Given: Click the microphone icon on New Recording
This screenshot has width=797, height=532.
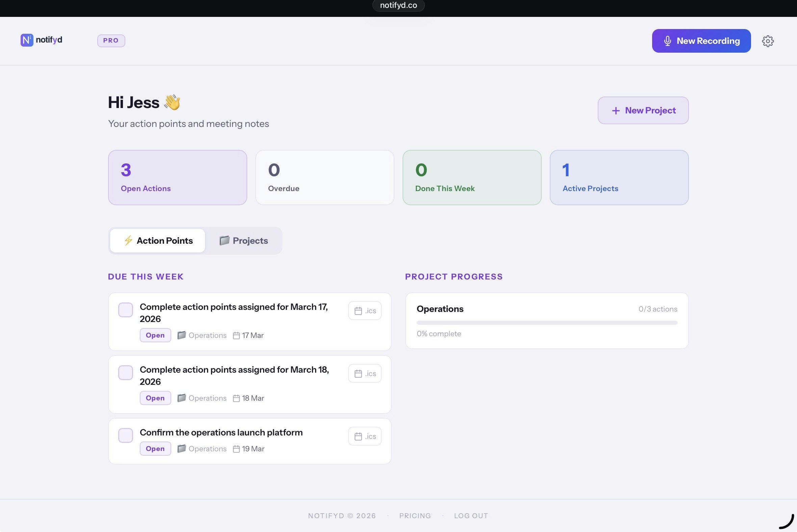Looking at the screenshot, I should pos(667,41).
